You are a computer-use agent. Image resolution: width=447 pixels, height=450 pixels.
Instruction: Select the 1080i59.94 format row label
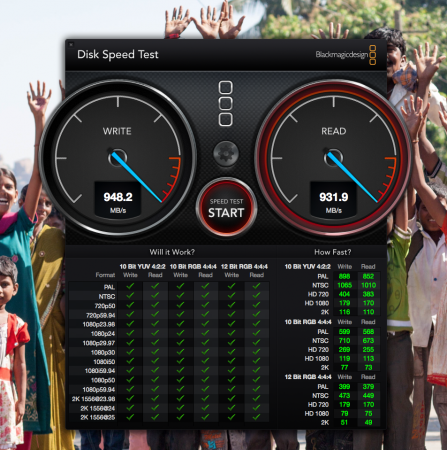(x=100, y=371)
